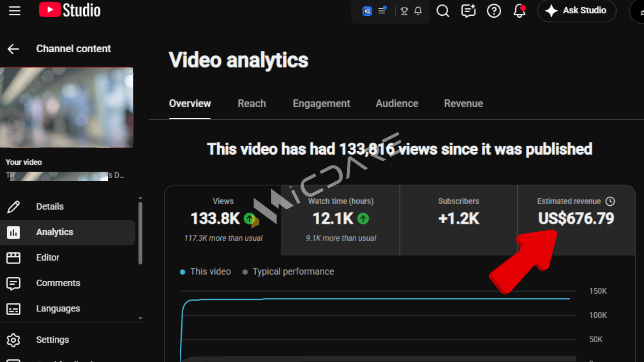Image resolution: width=644 pixels, height=362 pixels.
Task: Open notifications bell with red dot
Action: (x=519, y=11)
